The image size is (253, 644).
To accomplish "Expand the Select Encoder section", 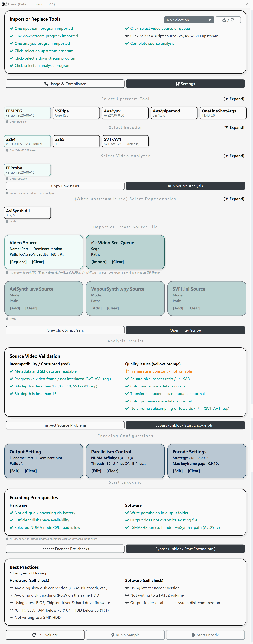I will pos(234,128).
